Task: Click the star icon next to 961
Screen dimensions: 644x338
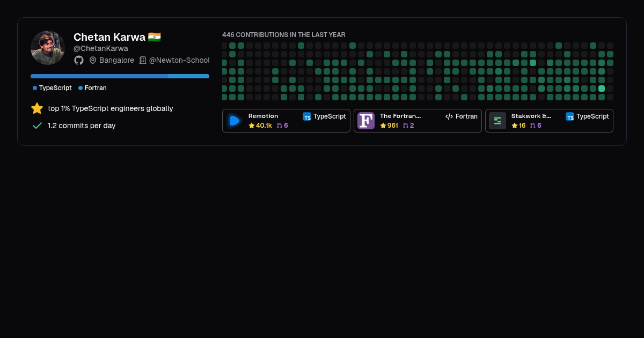Action: [x=383, y=126]
